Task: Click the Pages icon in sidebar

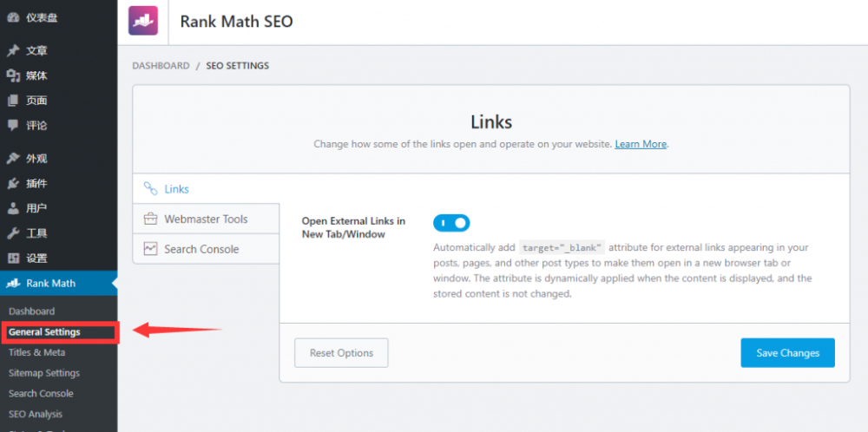Action: 12,101
